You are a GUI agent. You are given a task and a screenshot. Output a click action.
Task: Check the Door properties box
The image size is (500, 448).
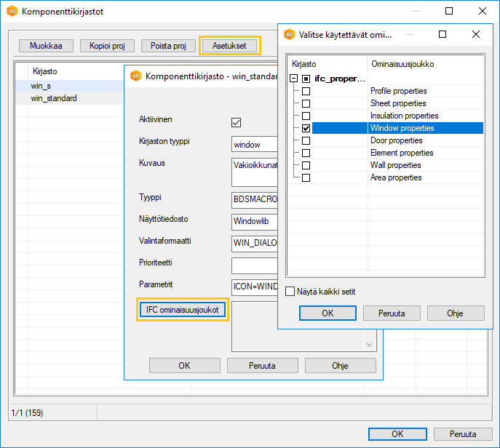(306, 140)
